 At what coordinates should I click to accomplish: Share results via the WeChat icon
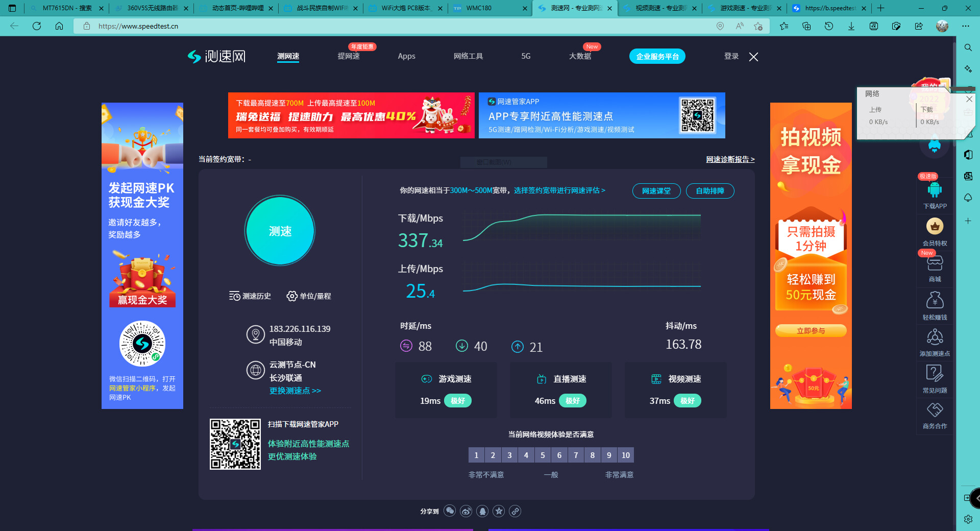tap(450, 511)
